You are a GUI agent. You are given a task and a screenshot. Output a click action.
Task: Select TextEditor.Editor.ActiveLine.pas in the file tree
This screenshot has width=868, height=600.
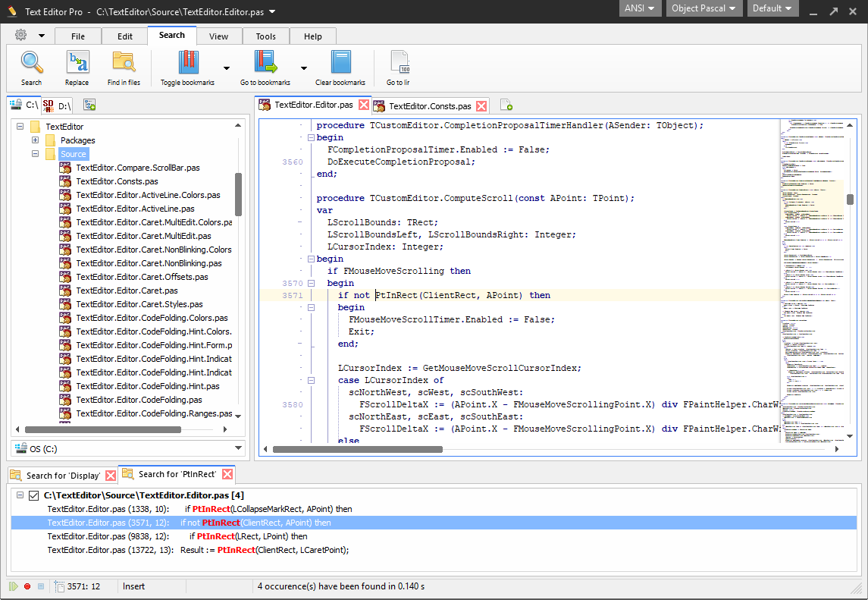point(136,209)
